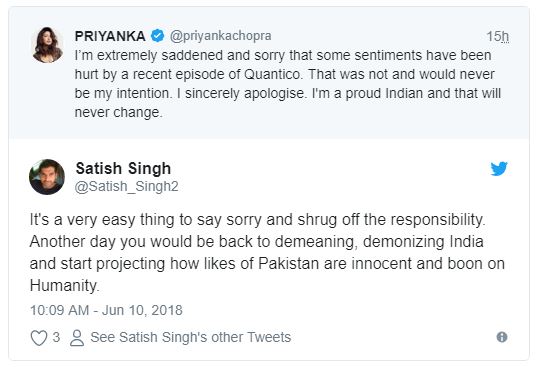Click the word Humanity in the reply

pyautogui.click(x=64, y=286)
